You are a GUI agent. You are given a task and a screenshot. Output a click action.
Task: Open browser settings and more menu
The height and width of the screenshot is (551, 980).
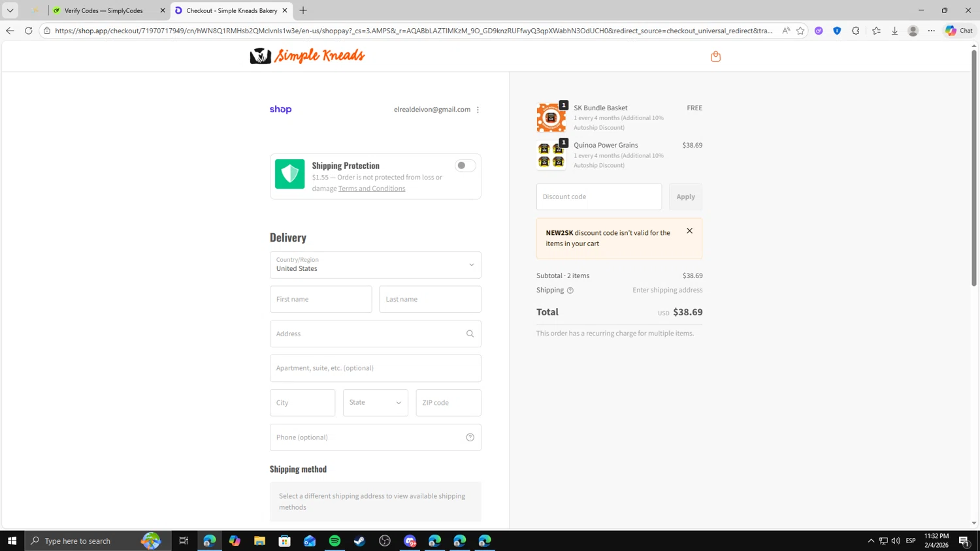point(932,31)
